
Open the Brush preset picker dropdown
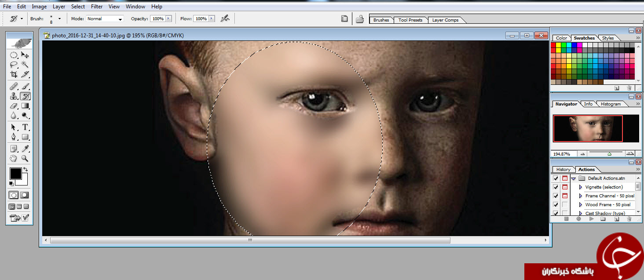coord(59,19)
